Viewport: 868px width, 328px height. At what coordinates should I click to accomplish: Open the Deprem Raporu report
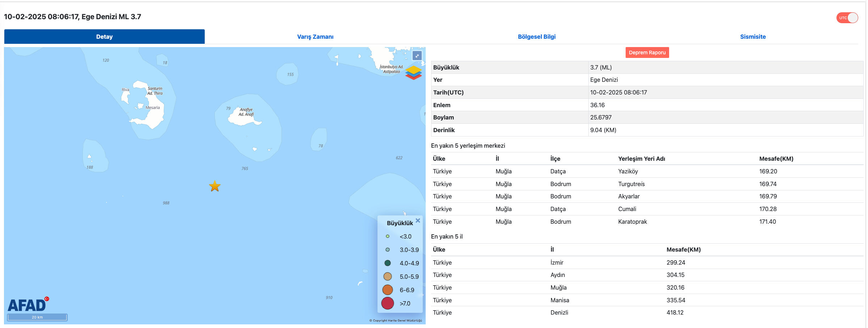pyautogui.click(x=647, y=52)
